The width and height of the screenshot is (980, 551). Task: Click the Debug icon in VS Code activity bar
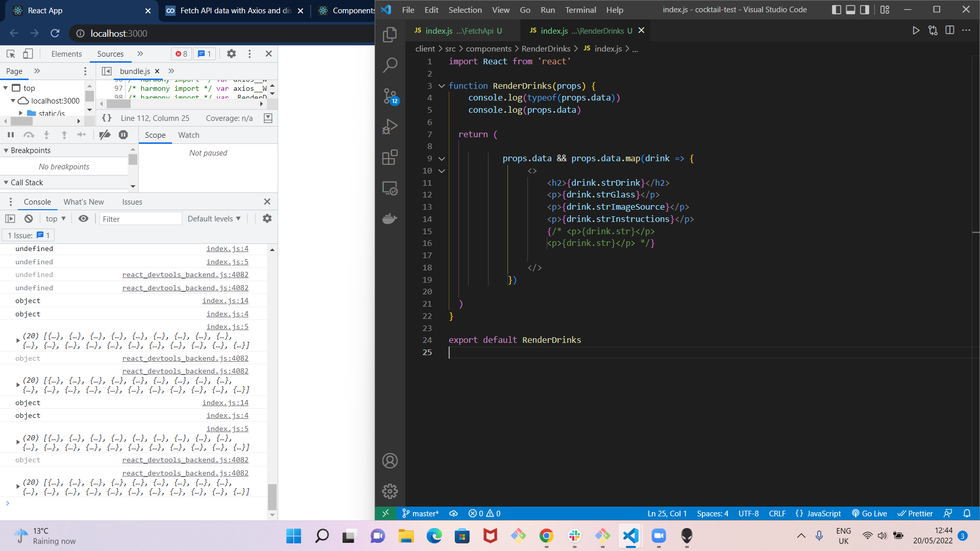[390, 128]
